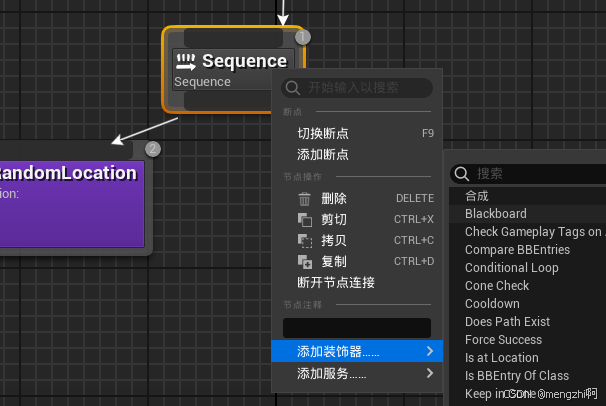606x406 pixels.
Task: Pick the Blackboard decorator
Action: pyautogui.click(x=528, y=214)
